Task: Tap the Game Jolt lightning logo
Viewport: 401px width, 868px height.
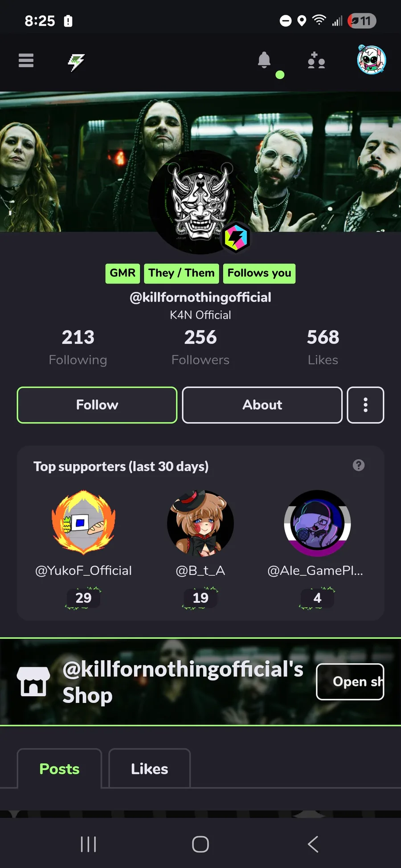Action: coord(76,62)
